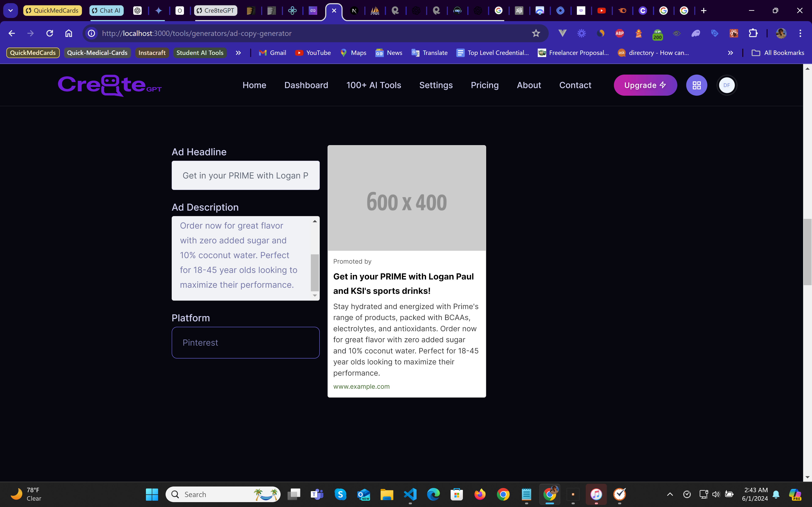Switch to the Cre8teGPT browser tab
The width and height of the screenshot is (812, 507).
pos(216,10)
